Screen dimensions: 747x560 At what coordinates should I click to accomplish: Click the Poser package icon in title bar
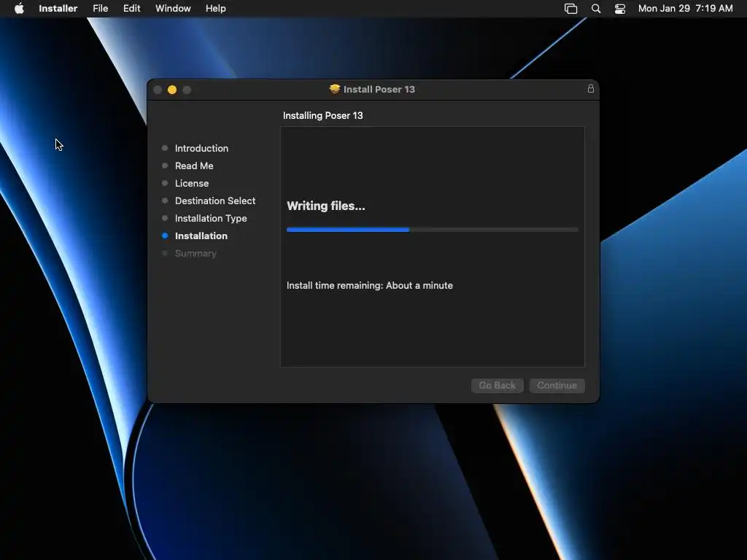[x=335, y=89]
